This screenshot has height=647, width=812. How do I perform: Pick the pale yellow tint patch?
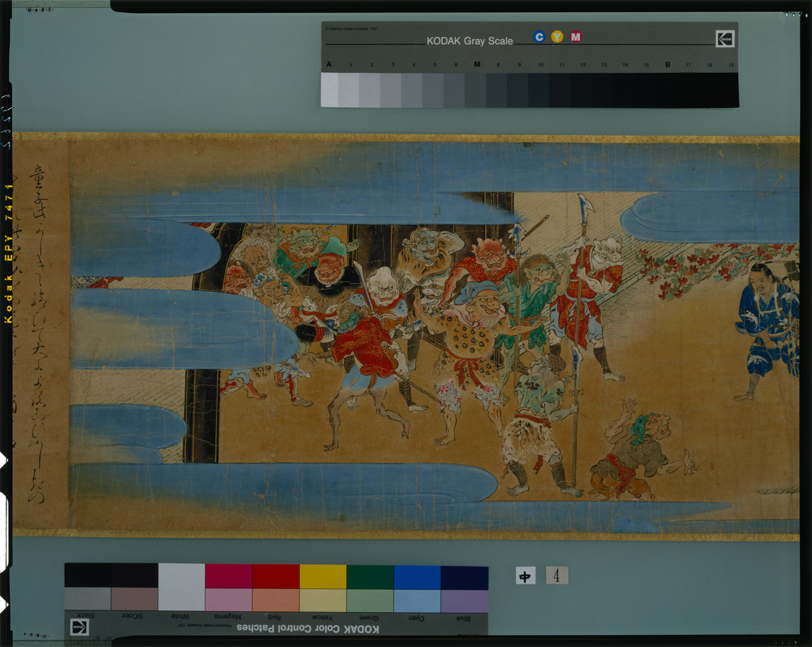pyautogui.click(x=323, y=600)
